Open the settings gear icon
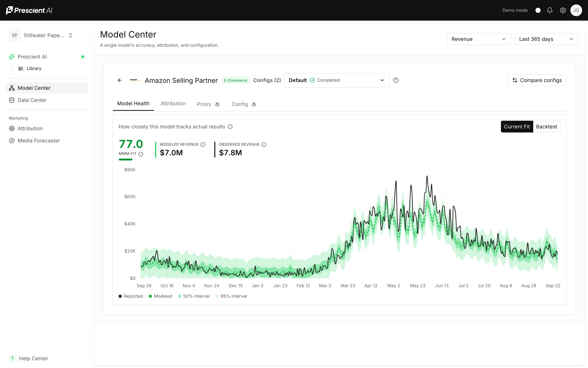Screen dimensions: 588x368 [x=563, y=10]
